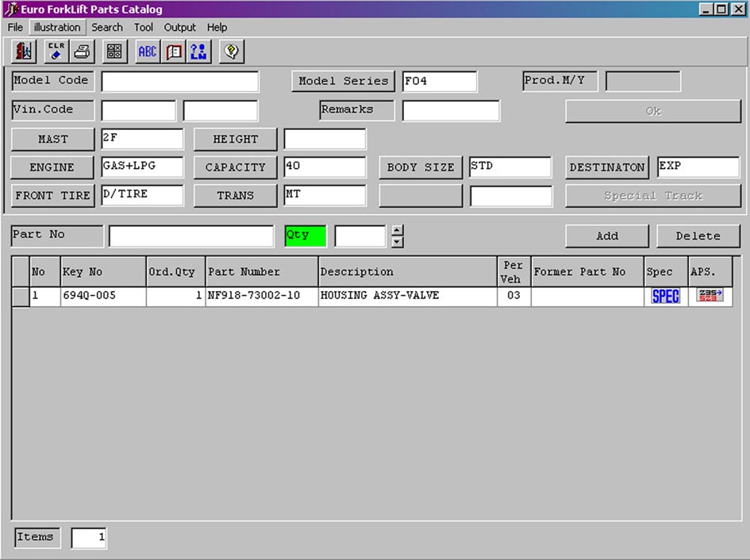Open SPEC icon for HOUSING ASSY-VALVE row
The width and height of the screenshot is (750, 560).
coord(665,297)
